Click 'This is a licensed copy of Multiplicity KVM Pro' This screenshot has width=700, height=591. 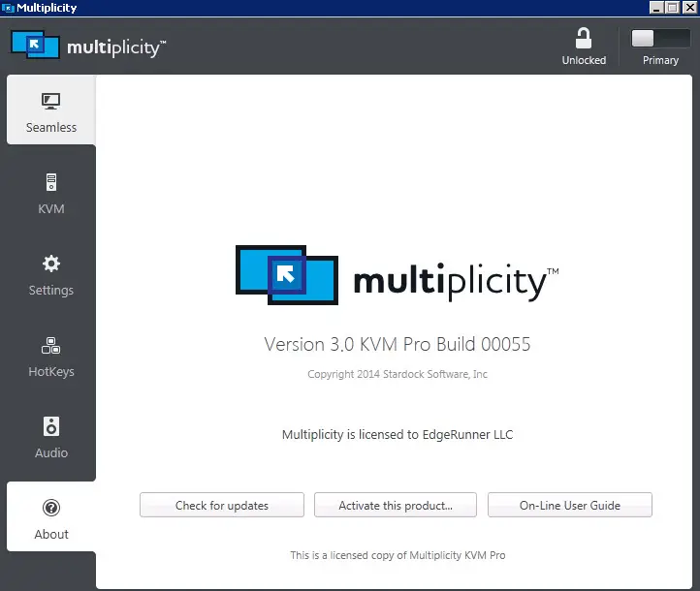[398, 555]
